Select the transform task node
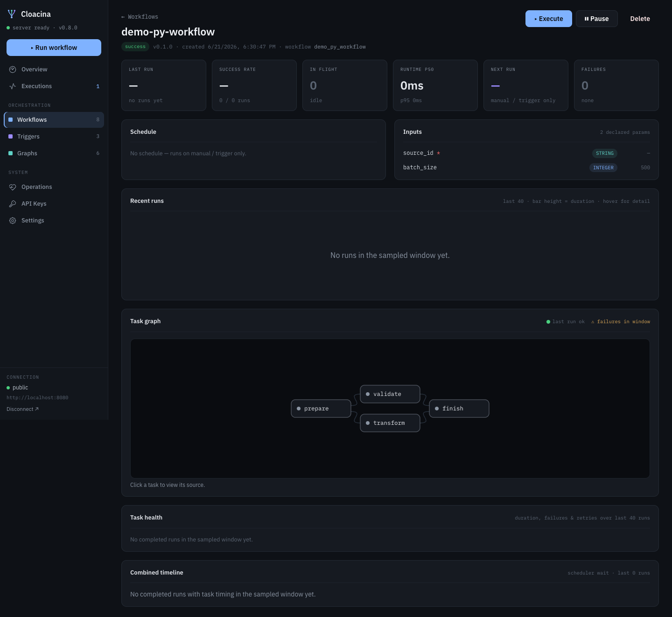672x617 pixels. tap(390, 423)
